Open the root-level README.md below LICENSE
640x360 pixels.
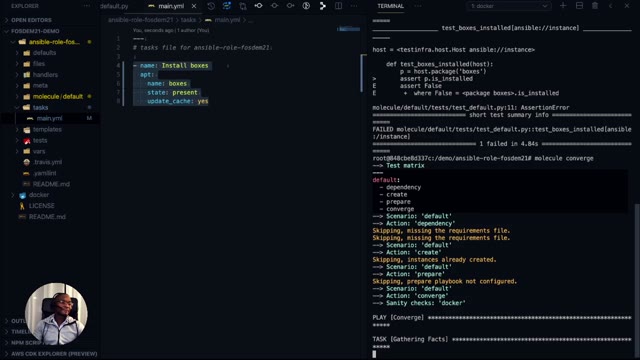(47, 217)
